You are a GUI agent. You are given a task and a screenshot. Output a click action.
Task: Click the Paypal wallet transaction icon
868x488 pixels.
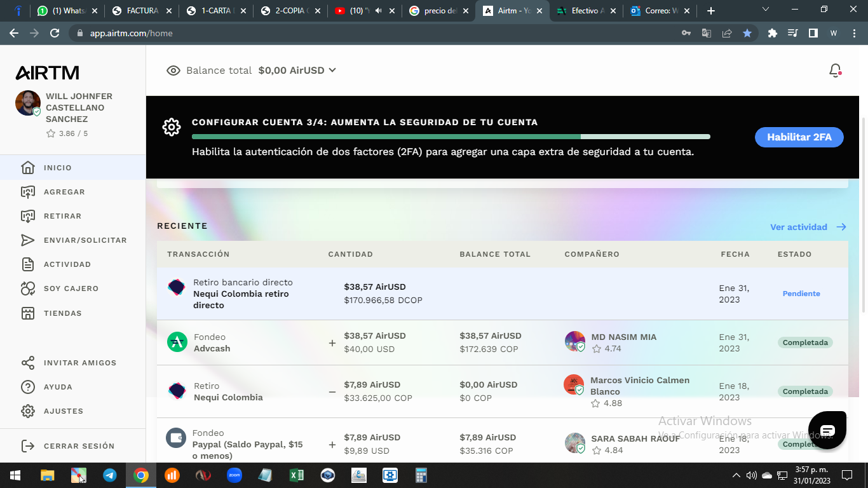point(176,438)
